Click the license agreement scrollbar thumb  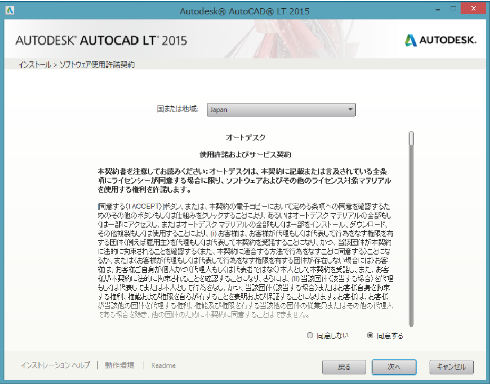tap(412, 138)
